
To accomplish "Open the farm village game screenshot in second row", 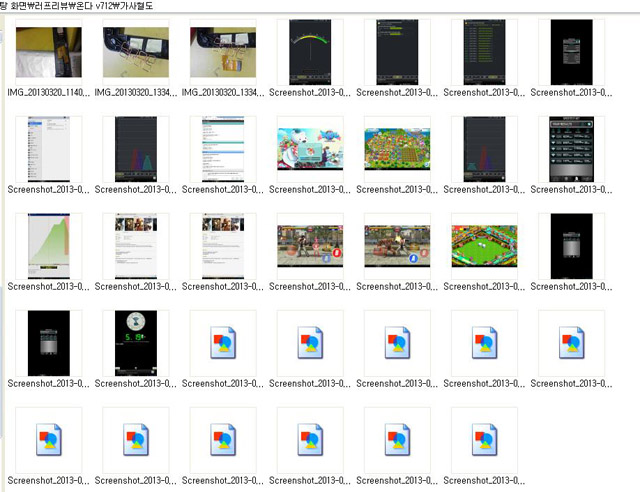I will (397, 149).
